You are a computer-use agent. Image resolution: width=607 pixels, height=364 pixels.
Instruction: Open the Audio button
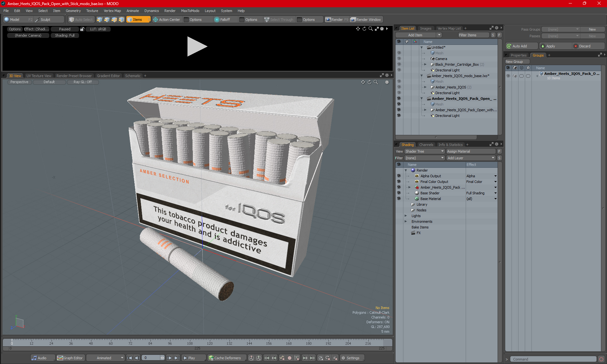coord(43,358)
